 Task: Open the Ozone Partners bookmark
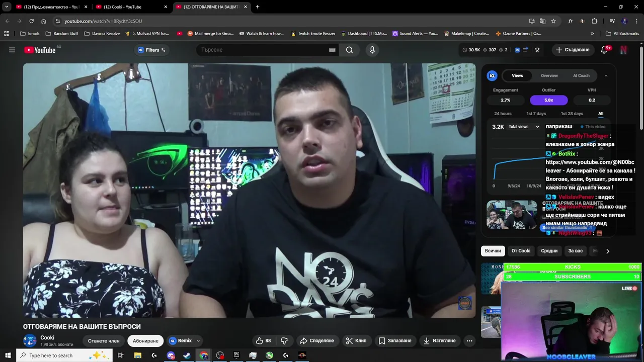[518, 34]
